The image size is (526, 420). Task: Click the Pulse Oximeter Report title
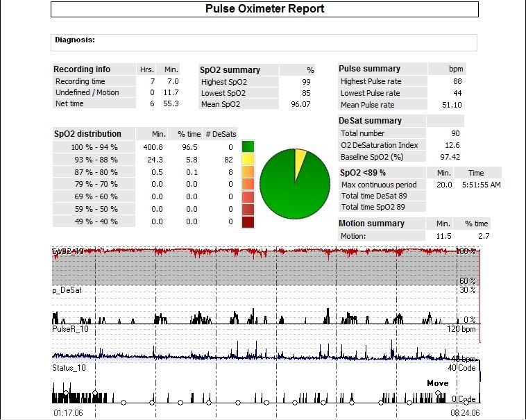click(264, 9)
